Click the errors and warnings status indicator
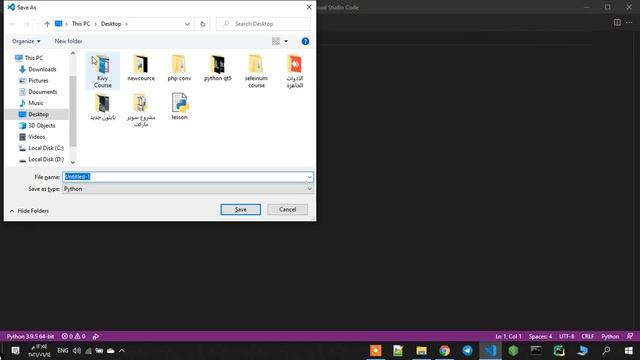 [73, 336]
